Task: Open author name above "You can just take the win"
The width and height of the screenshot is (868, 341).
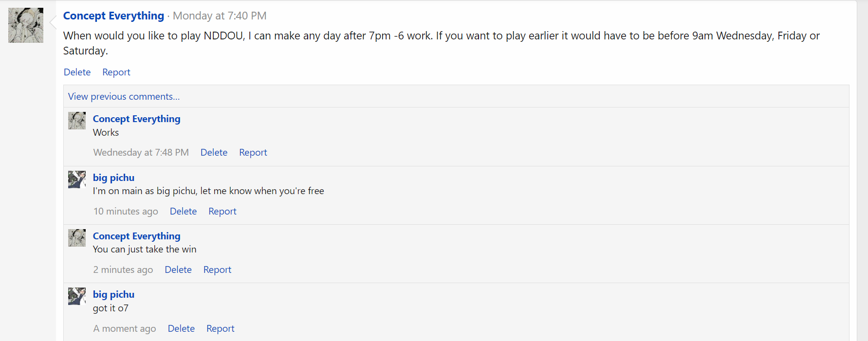Action: pos(136,236)
